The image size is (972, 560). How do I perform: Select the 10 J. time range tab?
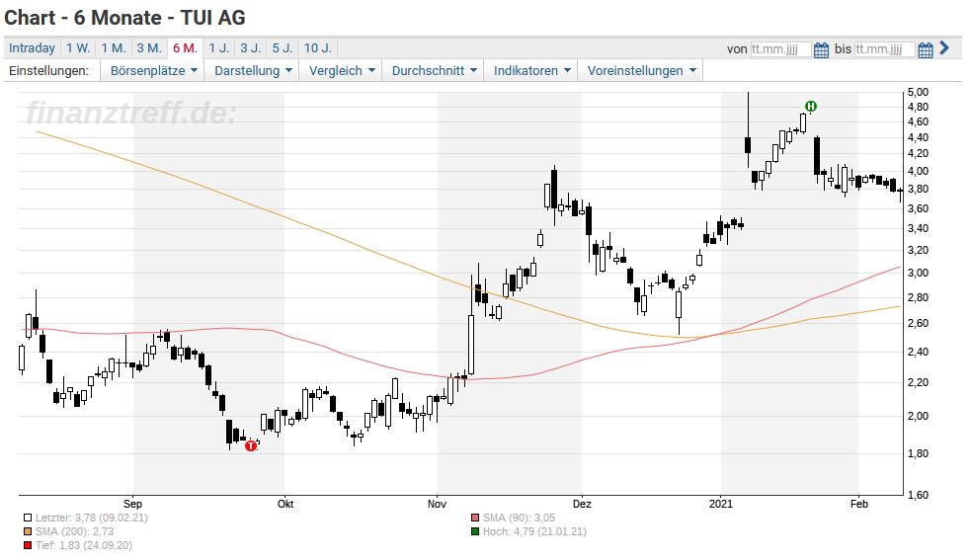coord(317,48)
